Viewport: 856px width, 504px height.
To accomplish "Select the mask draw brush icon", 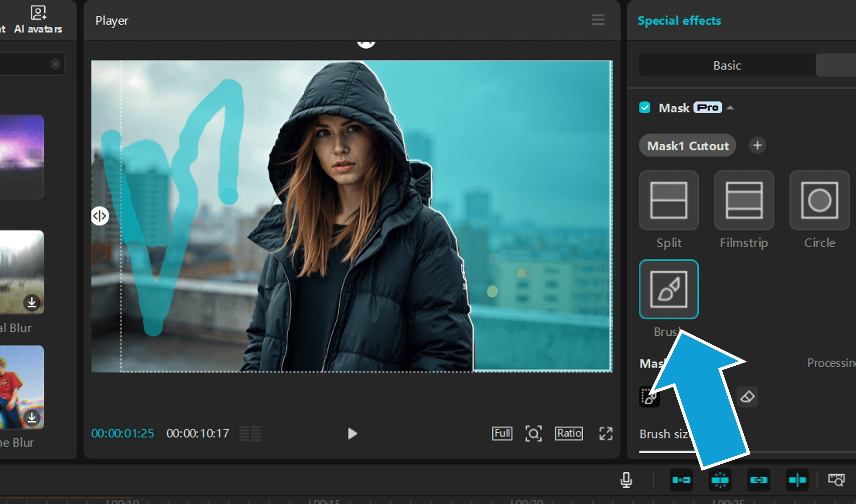I will [649, 397].
